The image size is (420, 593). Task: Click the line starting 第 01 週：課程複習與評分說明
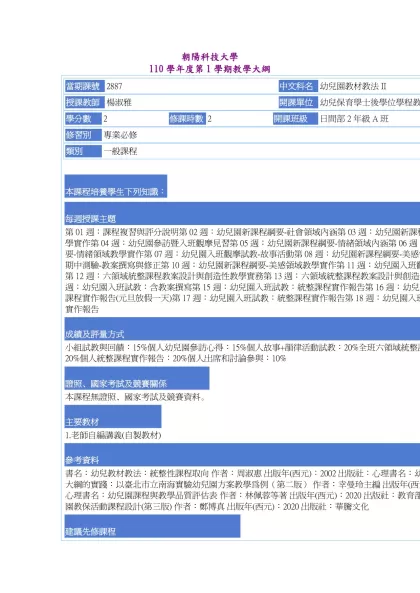click(x=242, y=232)
